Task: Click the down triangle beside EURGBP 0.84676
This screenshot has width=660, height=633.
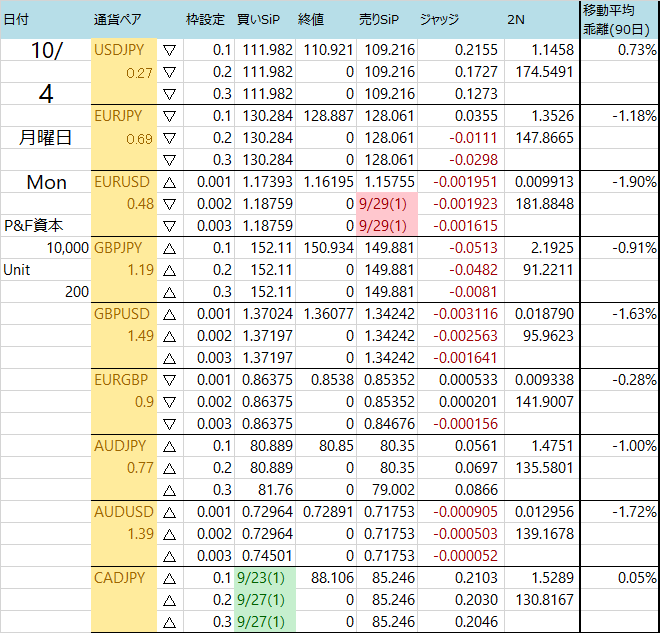Action: pos(169,424)
